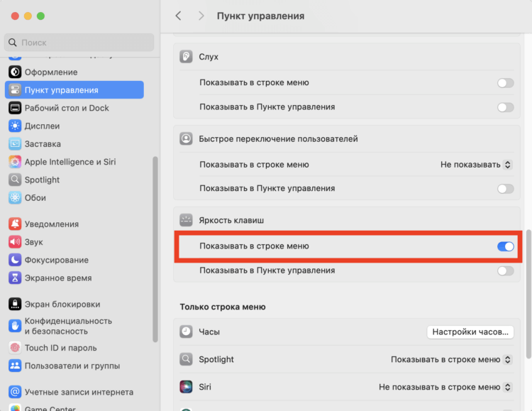Click the Яркость клавиш heading
Viewport: 532px width, 411px height.
pos(231,220)
